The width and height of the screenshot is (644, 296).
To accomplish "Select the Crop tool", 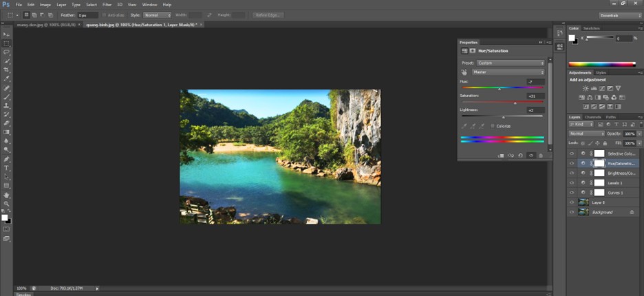I will click(6, 70).
